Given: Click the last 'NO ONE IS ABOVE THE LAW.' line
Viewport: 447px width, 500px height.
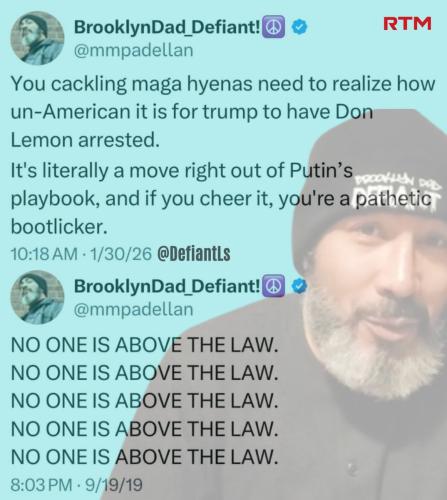Looking at the screenshot, I should [x=144, y=457].
